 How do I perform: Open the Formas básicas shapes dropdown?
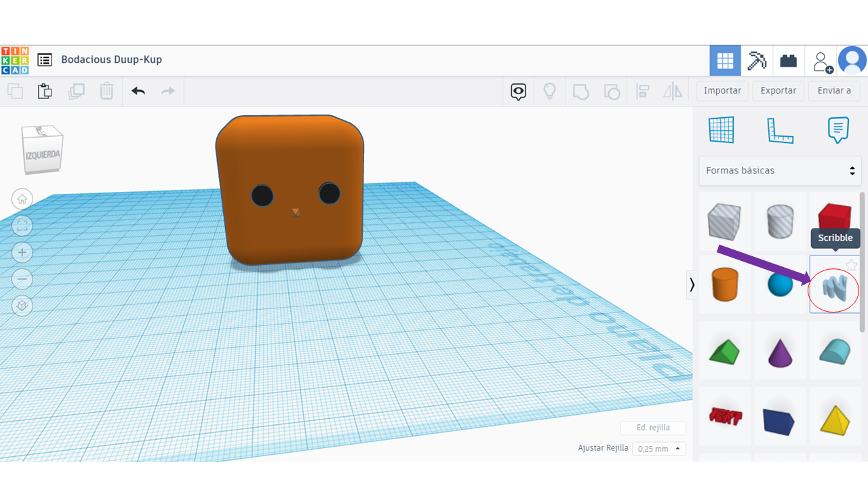pyautogui.click(x=780, y=171)
